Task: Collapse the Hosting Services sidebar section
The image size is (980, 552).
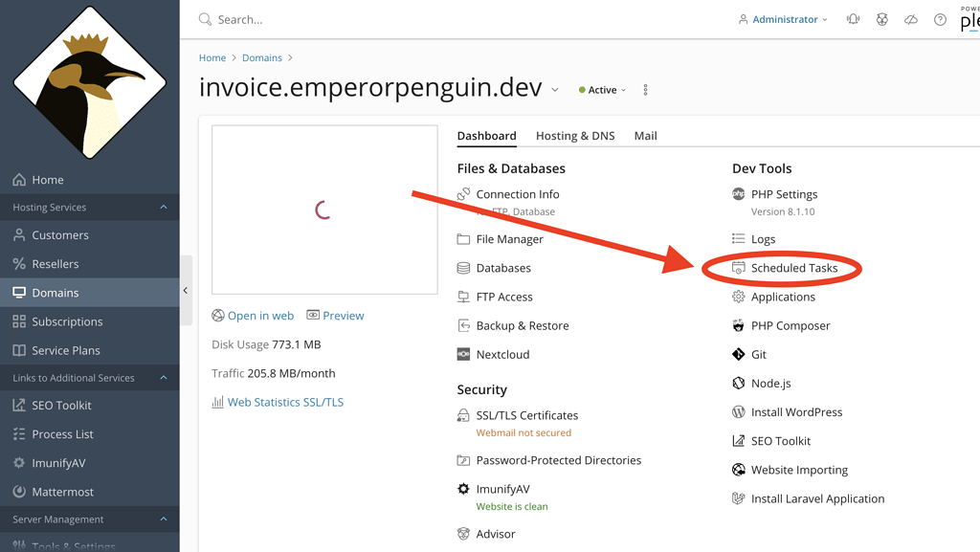Action: (164, 207)
